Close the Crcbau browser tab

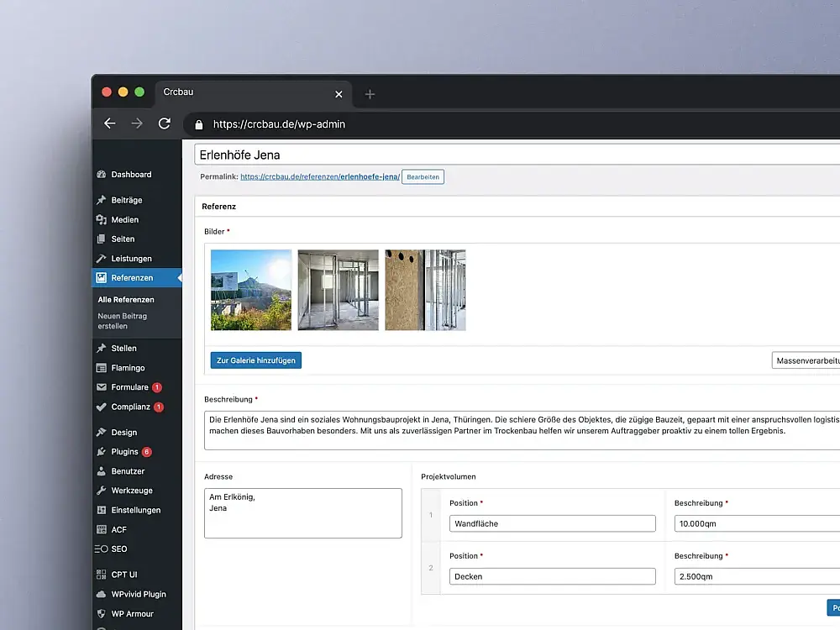(339, 94)
